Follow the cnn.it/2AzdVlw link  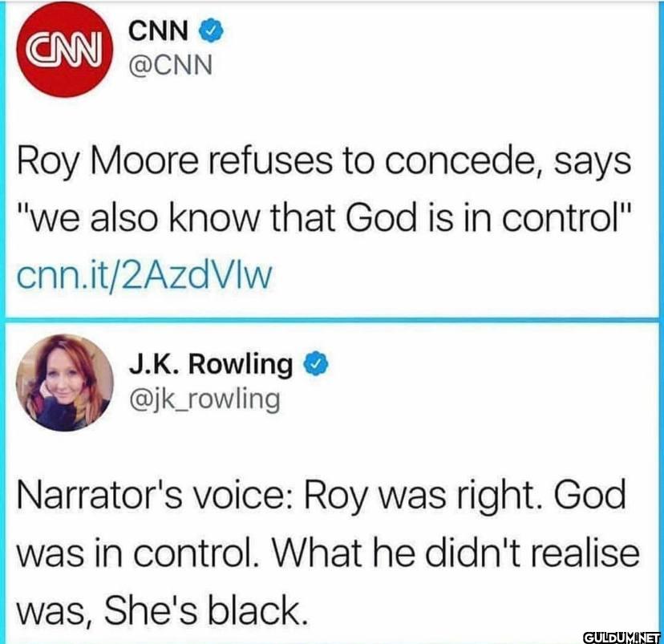tap(144, 275)
